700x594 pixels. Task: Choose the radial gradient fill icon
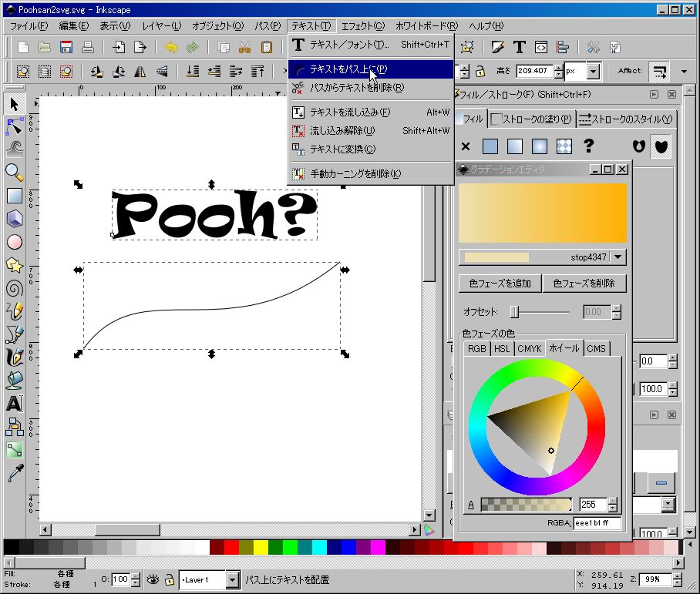point(538,146)
